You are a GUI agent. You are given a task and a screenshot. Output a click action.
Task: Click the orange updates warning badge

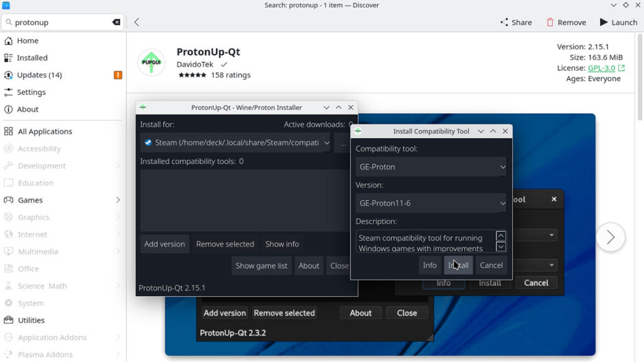118,75
